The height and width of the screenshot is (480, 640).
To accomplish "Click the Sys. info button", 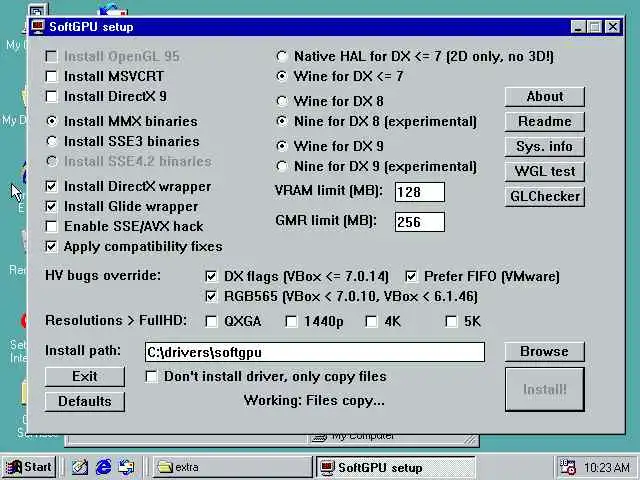I will (544, 147).
